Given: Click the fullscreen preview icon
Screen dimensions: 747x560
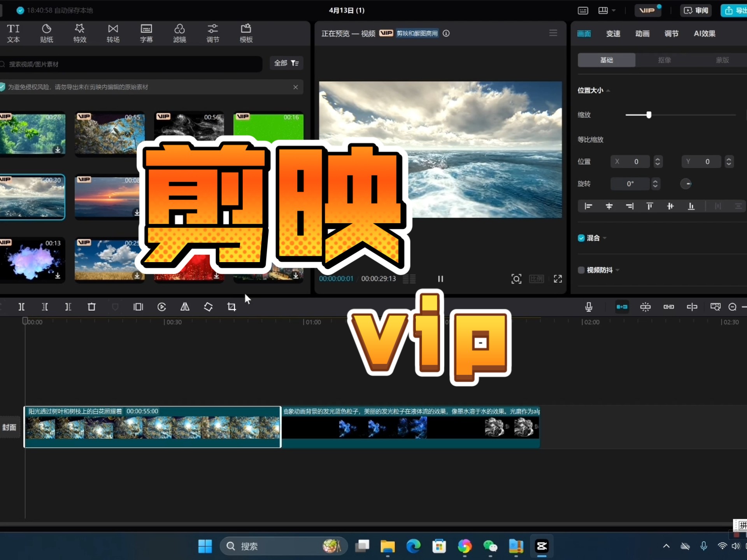Looking at the screenshot, I should coord(558,279).
